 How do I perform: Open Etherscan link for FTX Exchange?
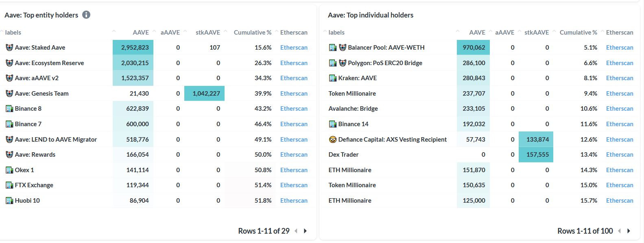point(294,185)
